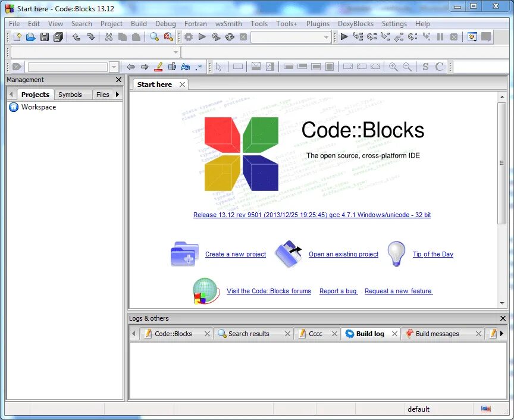
Task: Toggle the source view S icon
Action: click(x=425, y=67)
